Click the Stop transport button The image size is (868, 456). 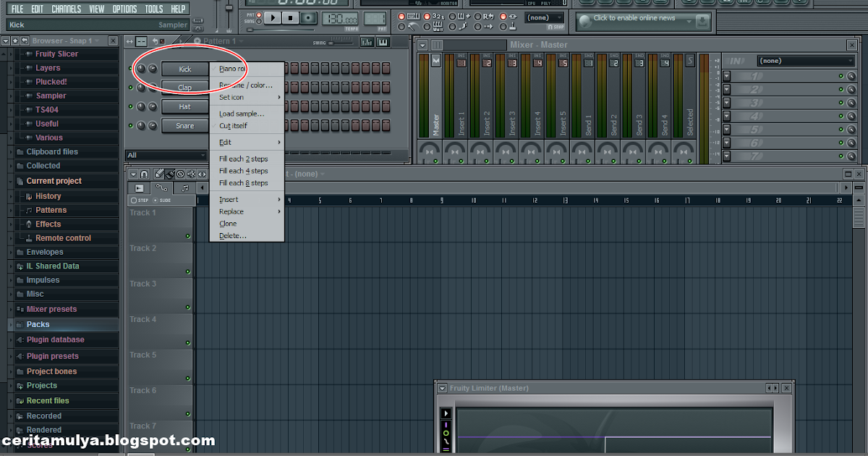point(290,17)
